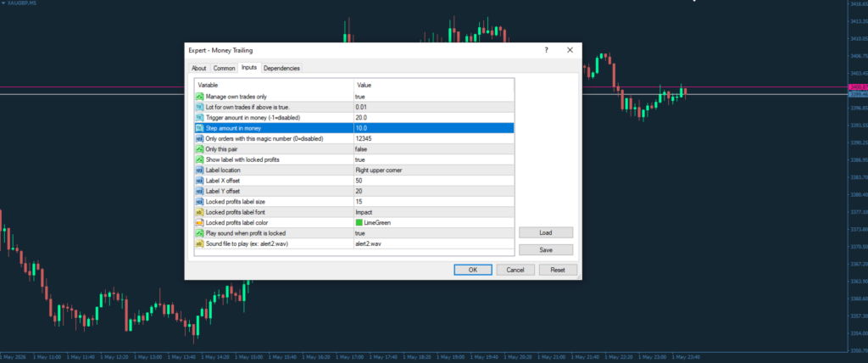The image size is (868, 363).
Task: Click the OK button
Action: pos(473,270)
